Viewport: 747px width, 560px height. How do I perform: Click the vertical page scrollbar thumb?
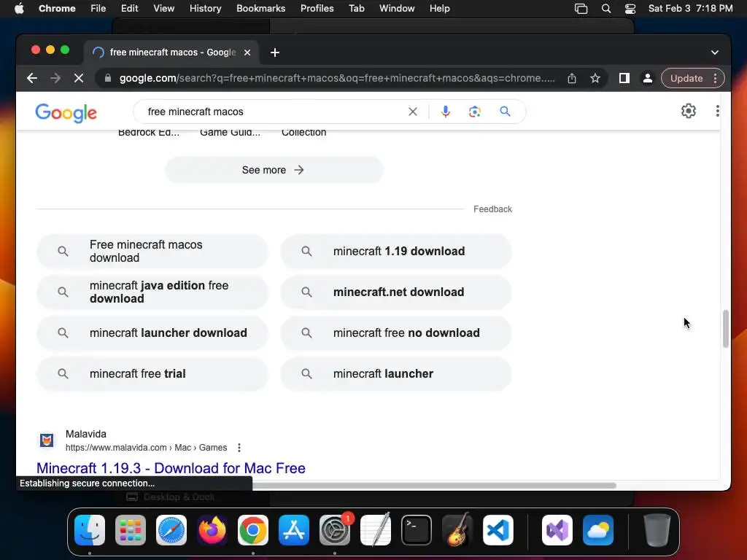[x=726, y=329]
